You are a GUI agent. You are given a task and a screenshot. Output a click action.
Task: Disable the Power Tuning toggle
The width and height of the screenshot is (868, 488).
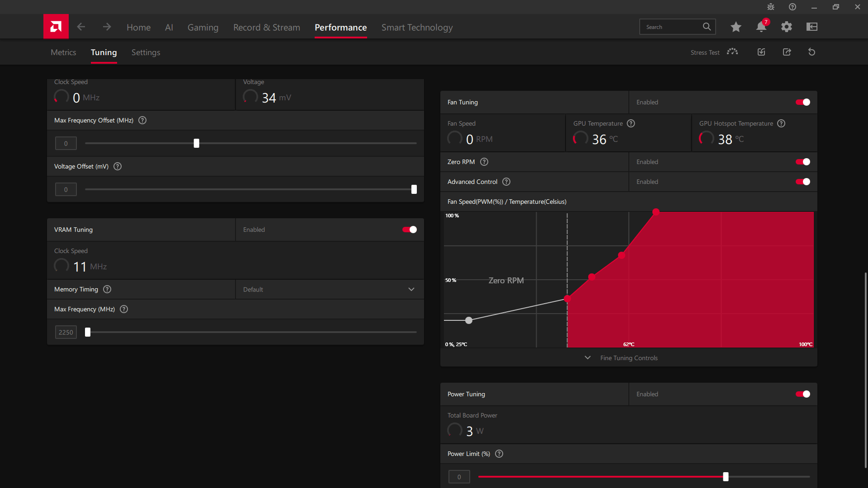click(803, 394)
